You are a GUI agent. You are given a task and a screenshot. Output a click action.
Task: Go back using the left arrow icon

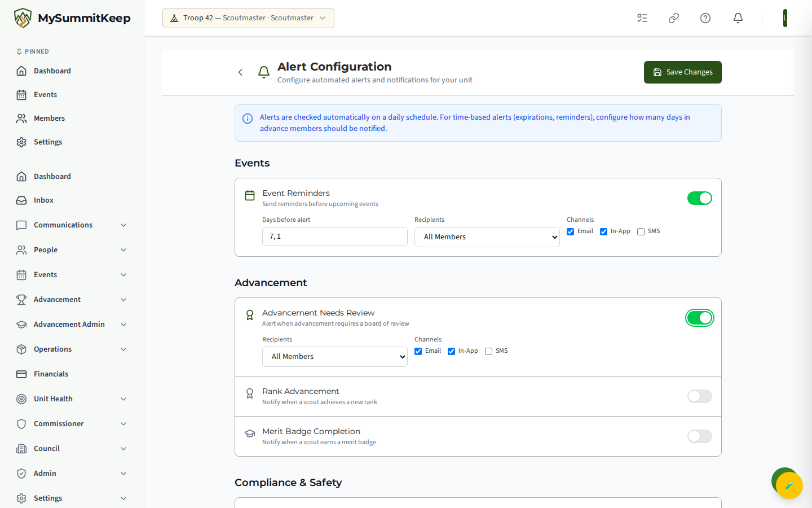[x=240, y=72]
